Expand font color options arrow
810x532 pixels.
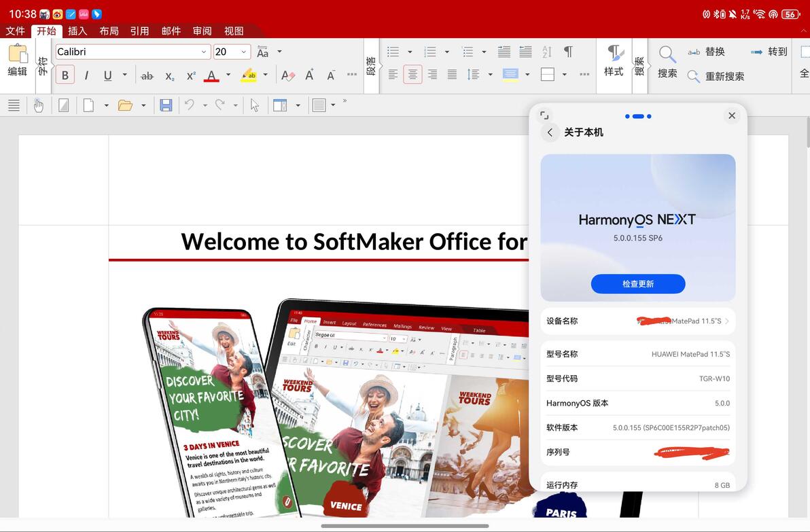pyautogui.click(x=228, y=75)
